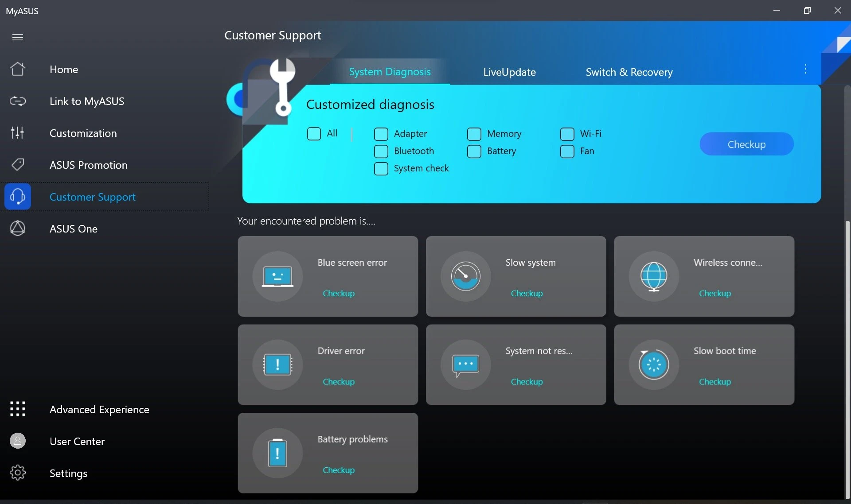Viewport: 851px width, 504px height.
Task: Restore down the MyASUS window
Action: click(x=807, y=10)
